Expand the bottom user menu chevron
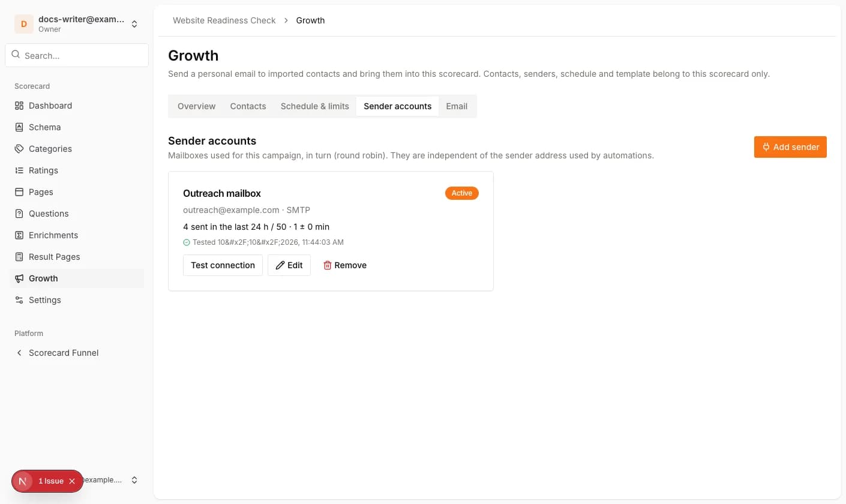 [134, 480]
